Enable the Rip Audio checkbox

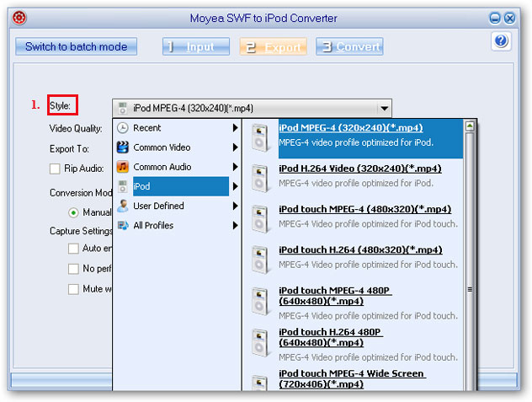point(55,169)
